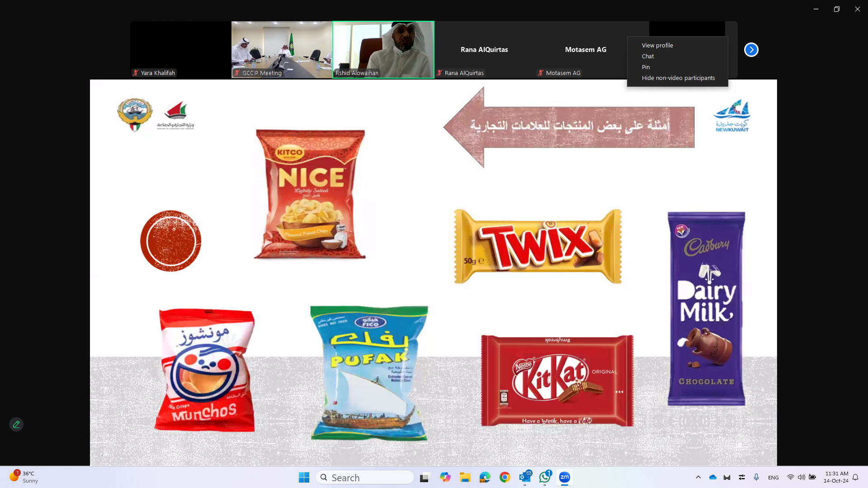
Task: Show next participants with blue arrow
Action: pyautogui.click(x=751, y=50)
